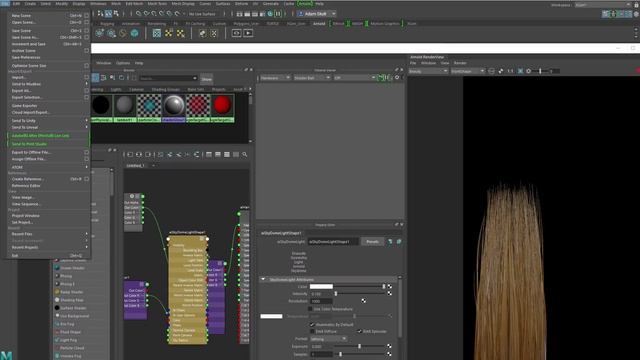Expand the Send to Unity submenu
Screen dimensions: 640x360
click(48, 121)
